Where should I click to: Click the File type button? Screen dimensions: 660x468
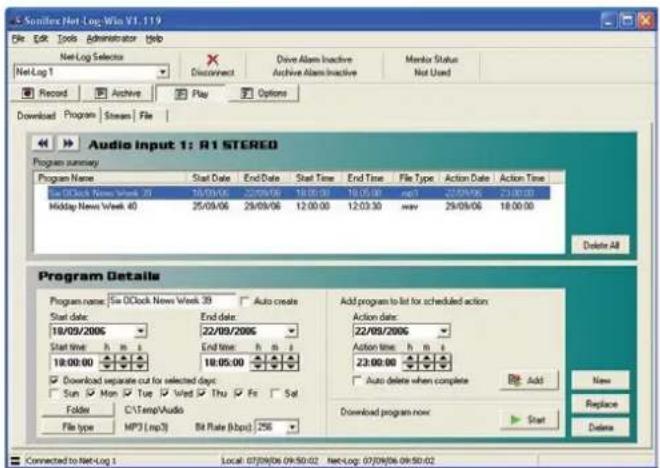pos(78,427)
